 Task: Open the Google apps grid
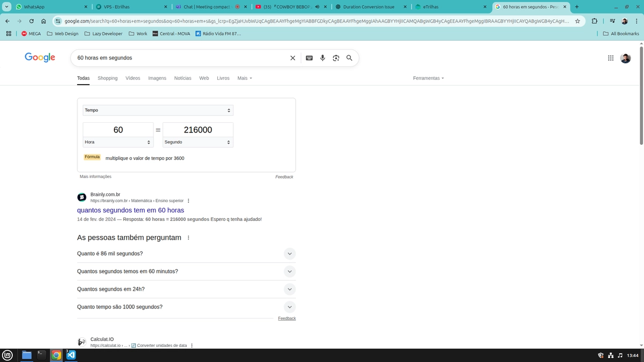pos(611,58)
